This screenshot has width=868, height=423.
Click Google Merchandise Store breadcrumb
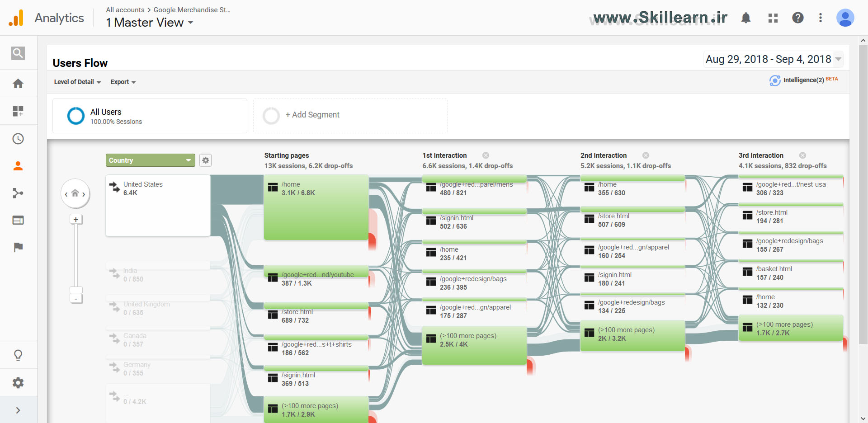(x=192, y=9)
